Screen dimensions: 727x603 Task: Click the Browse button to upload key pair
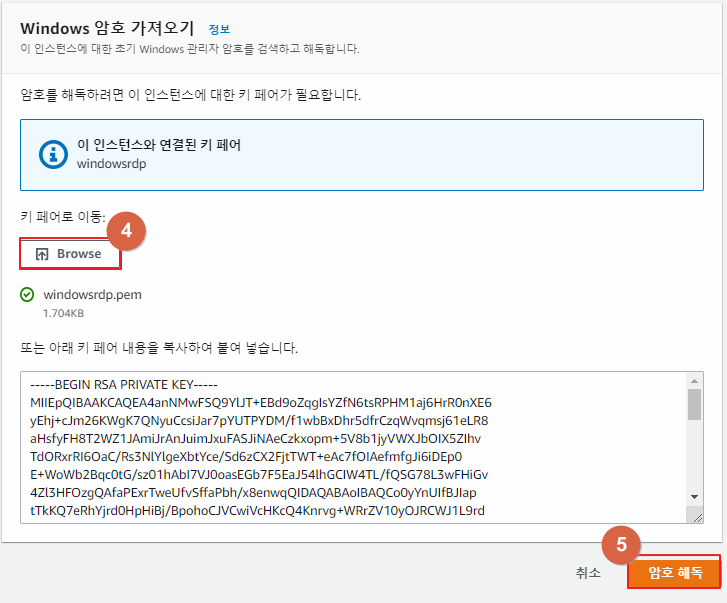[70, 254]
